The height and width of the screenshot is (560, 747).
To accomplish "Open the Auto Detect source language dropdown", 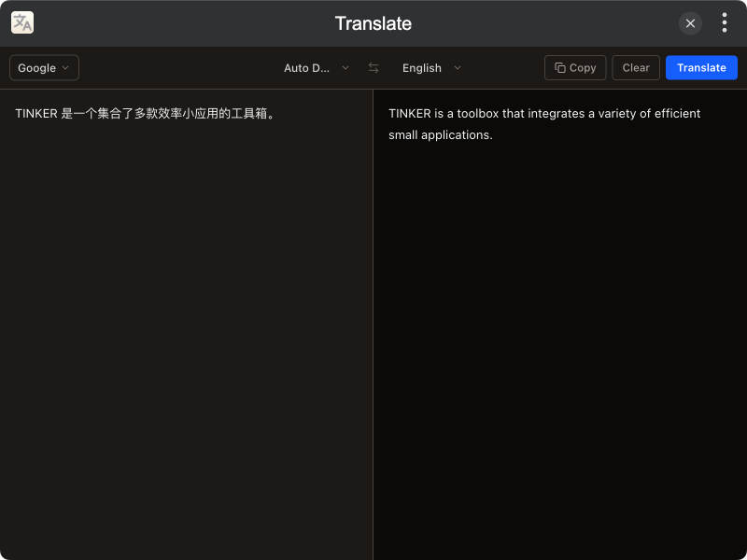I will 313,67.
